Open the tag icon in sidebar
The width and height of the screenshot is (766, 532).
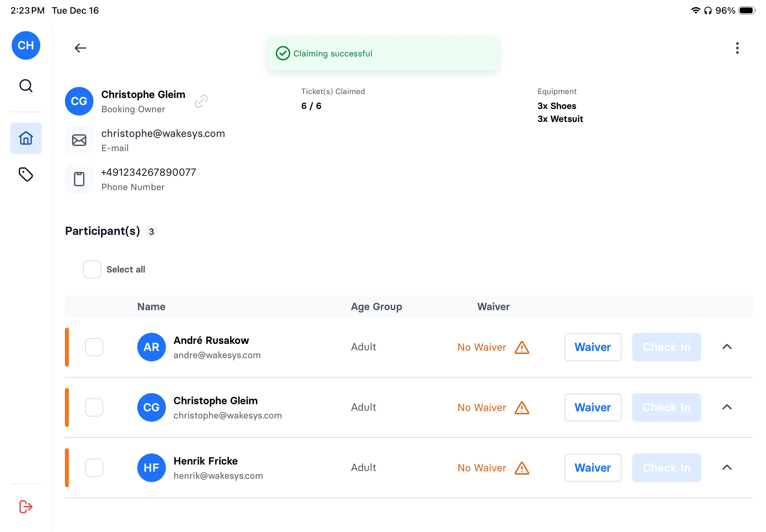[x=26, y=174]
